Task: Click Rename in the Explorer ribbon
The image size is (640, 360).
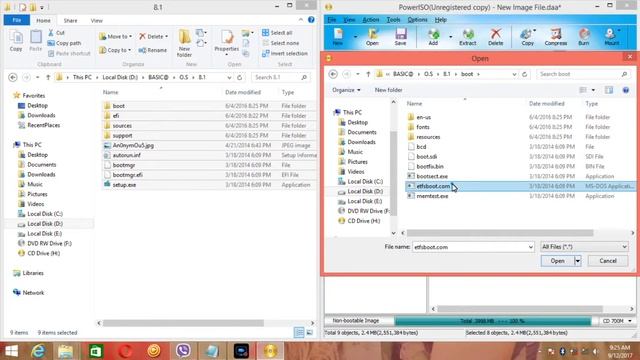Action: tap(153, 50)
